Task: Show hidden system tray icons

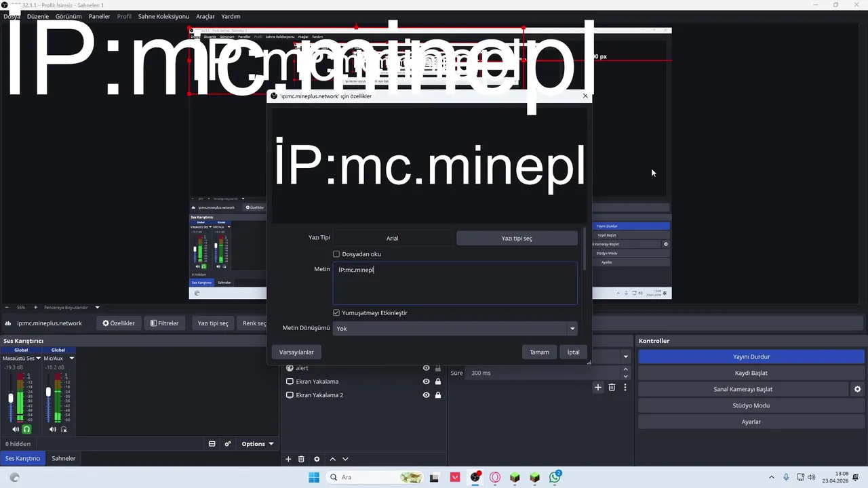Action: point(771,477)
